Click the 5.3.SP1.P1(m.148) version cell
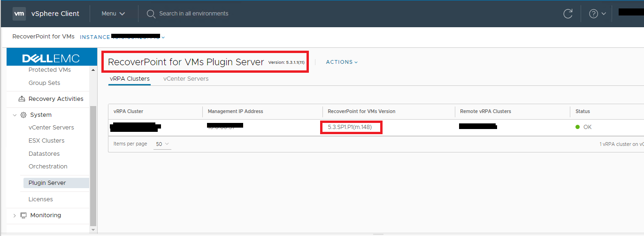The width and height of the screenshot is (644, 236). [350, 127]
